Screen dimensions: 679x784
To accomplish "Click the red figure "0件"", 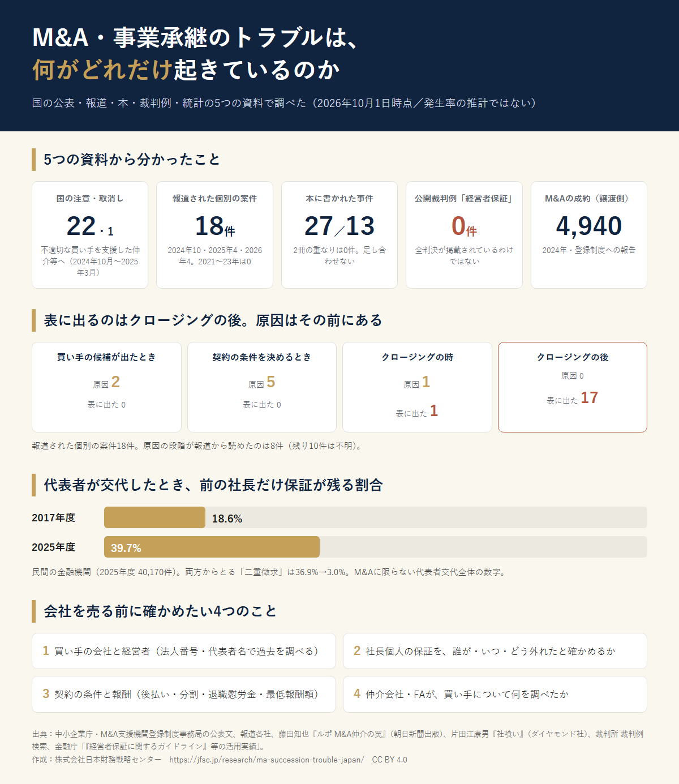I will click(464, 226).
